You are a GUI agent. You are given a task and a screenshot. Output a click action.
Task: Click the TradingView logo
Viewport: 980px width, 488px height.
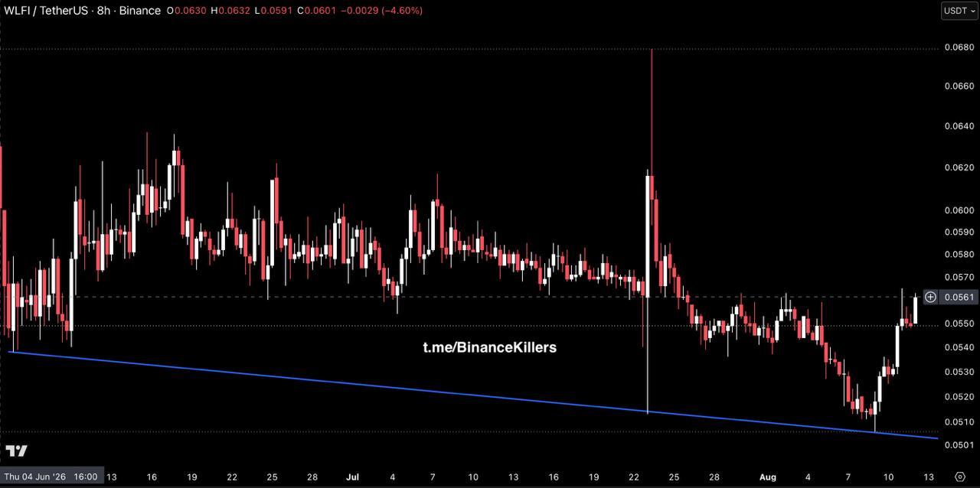tap(17, 451)
